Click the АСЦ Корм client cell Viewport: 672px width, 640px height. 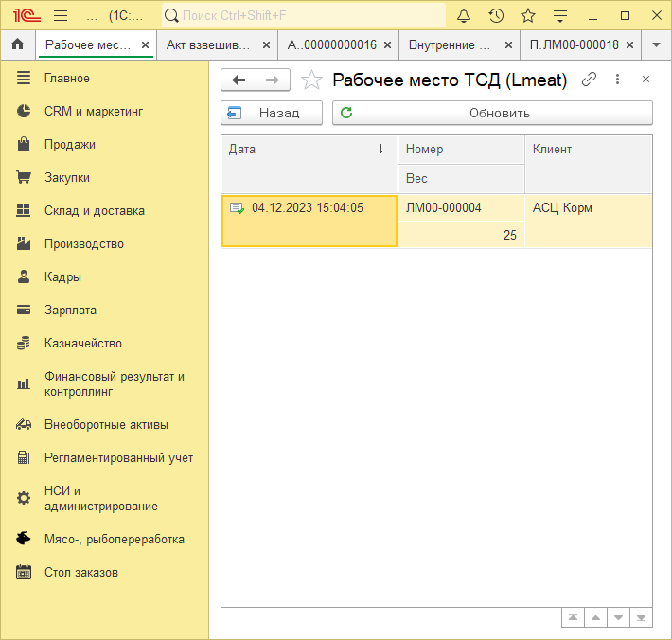coord(589,222)
